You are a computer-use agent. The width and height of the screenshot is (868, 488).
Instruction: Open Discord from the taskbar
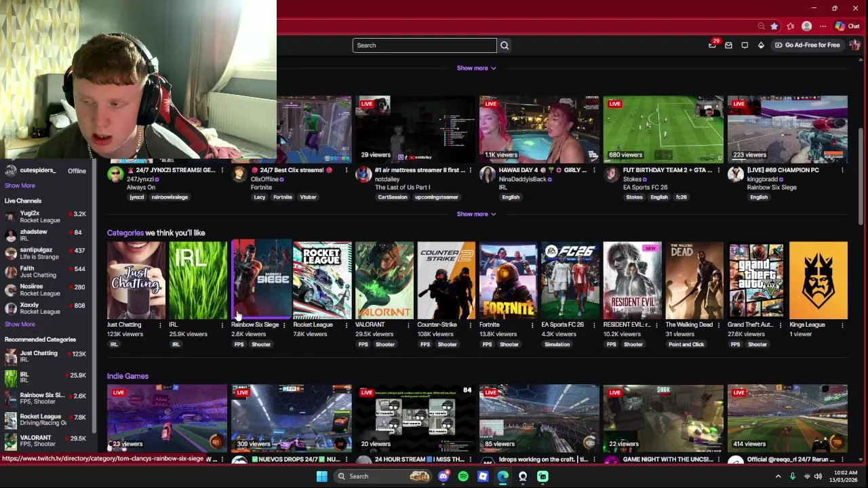pos(443,476)
